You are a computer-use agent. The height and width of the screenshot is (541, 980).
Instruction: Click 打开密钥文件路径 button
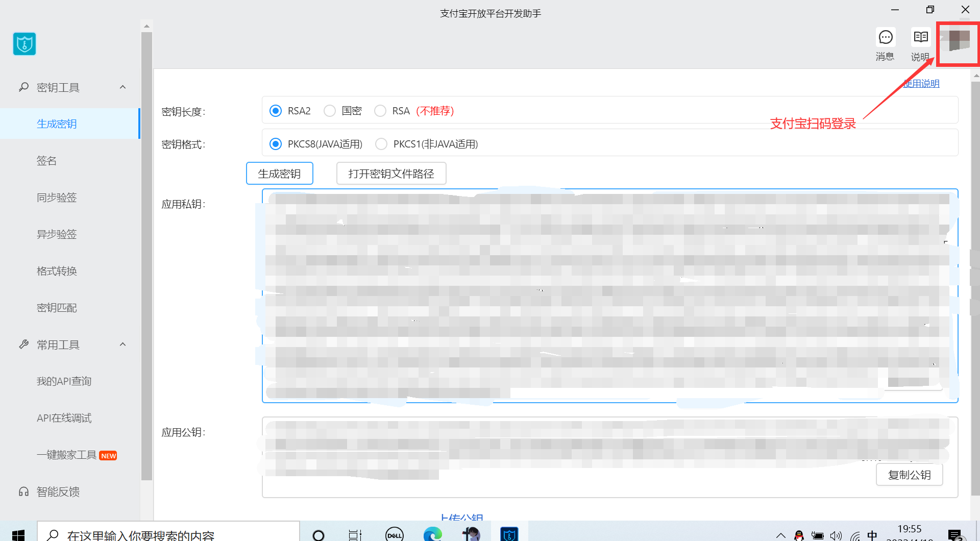(x=391, y=174)
